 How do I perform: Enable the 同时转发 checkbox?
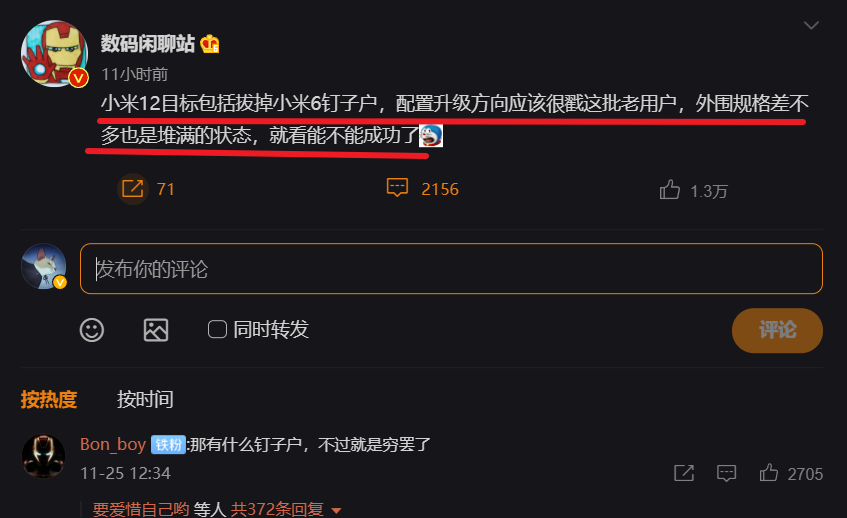[217, 329]
